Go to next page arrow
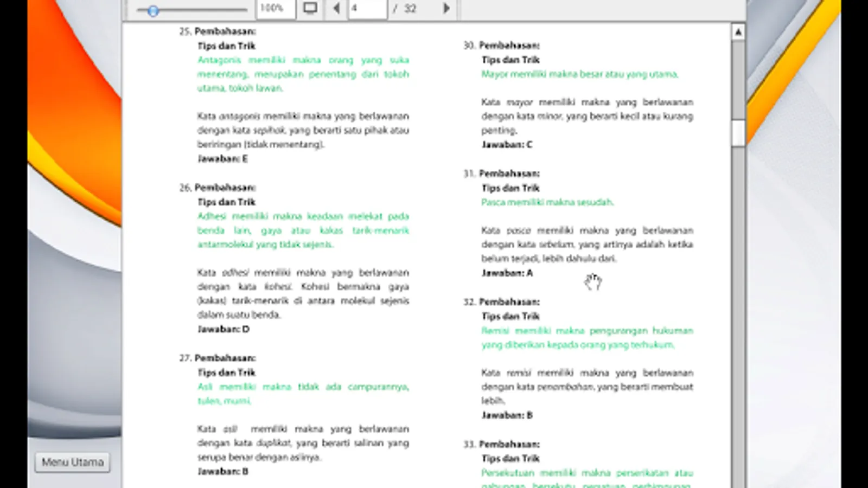 pyautogui.click(x=446, y=8)
